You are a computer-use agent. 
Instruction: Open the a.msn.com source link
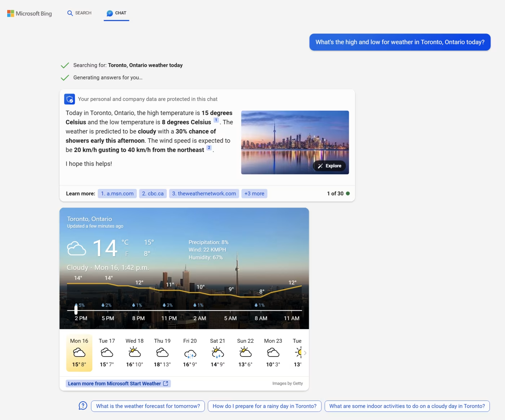(117, 193)
